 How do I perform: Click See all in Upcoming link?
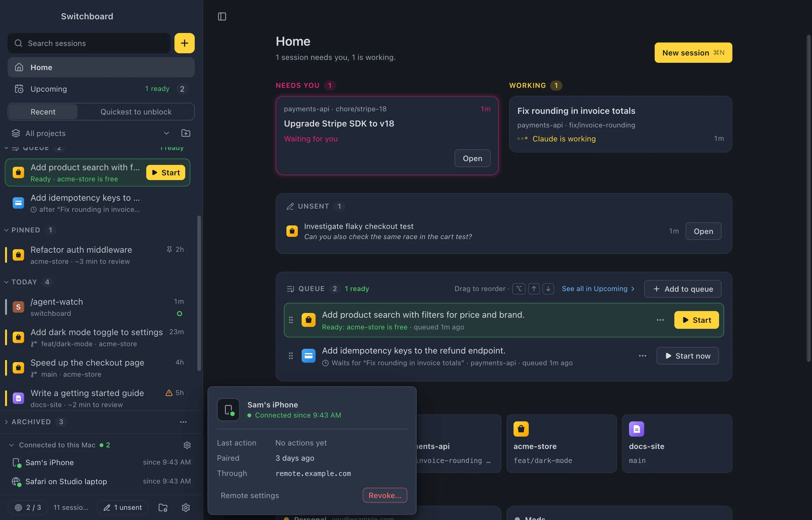tap(598, 289)
